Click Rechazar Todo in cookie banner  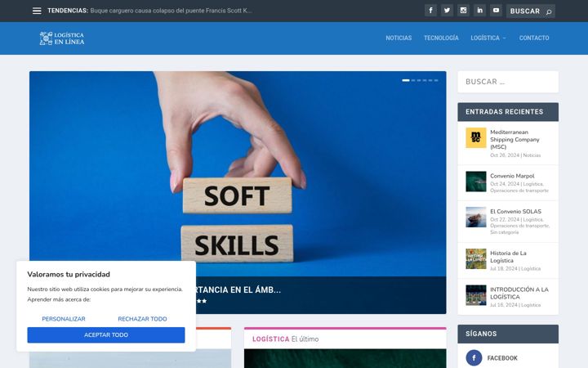tap(142, 319)
